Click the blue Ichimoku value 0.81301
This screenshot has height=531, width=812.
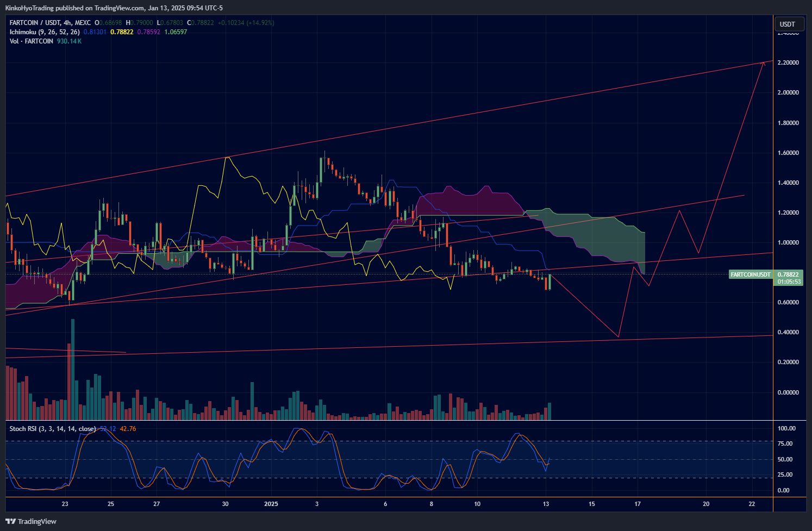95,32
